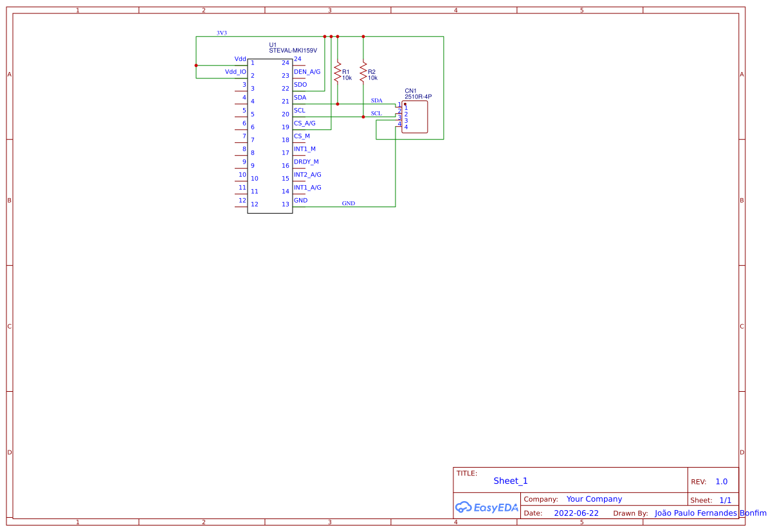Select the resistor symbol R1
Screen dimensions: 775x532
pyautogui.click(x=337, y=73)
